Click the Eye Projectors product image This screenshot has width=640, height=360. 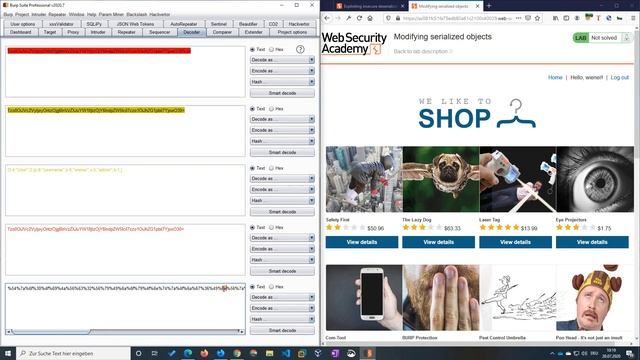[595, 179]
